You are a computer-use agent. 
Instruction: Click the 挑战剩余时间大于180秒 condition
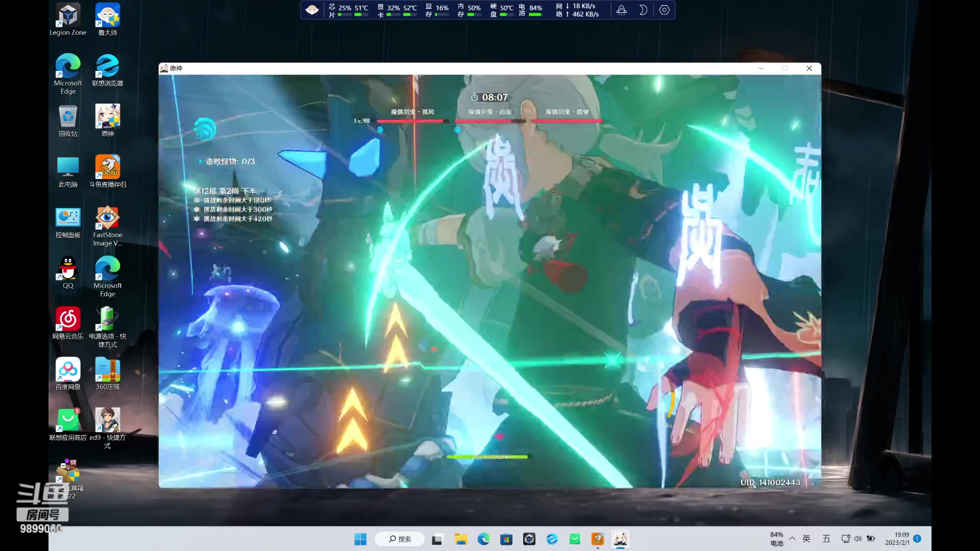(x=237, y=200)
